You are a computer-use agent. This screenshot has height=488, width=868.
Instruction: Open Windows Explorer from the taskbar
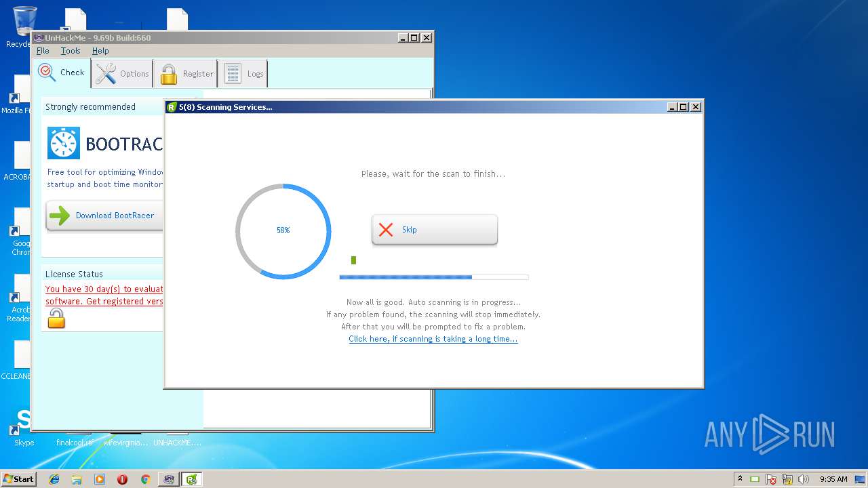pos(77,479)
